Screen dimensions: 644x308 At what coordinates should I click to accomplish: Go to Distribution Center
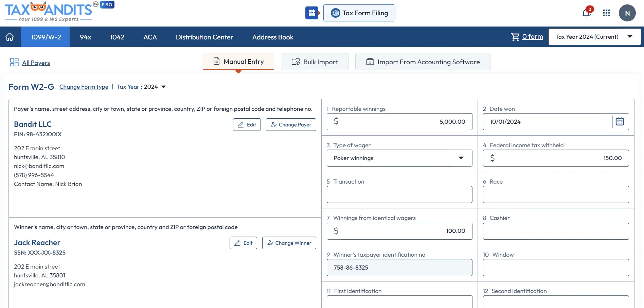(204, 37)
